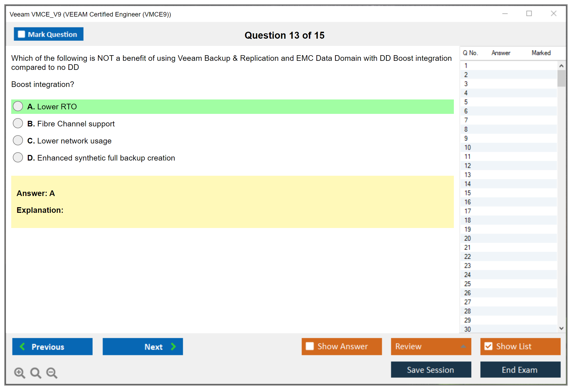Screen dimensions: 574x392
Task: Jump to question 14 in list
Action: pyautogui.click(x=467, y=184)
